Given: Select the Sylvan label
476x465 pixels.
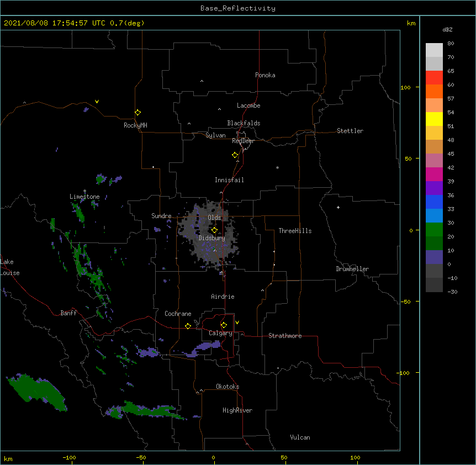Looking at the screenshot, I should click(x=215, y=135).
